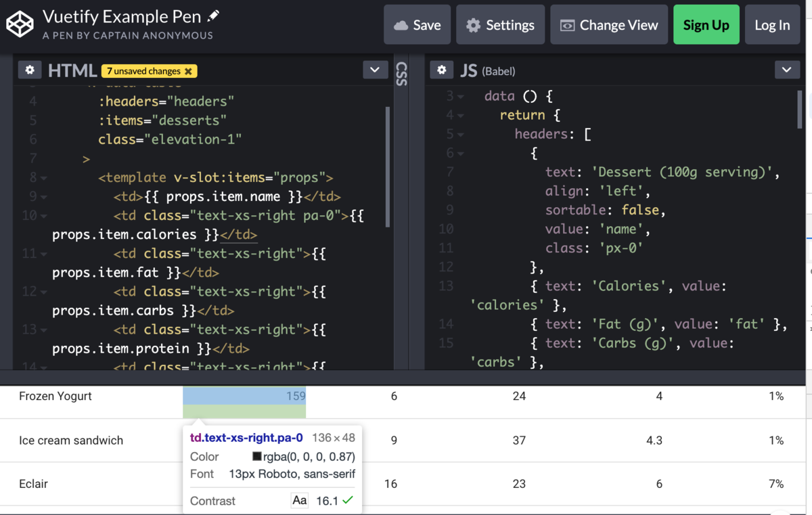Dismiss the unsaved changes badge
Viewport: 812px width, 515px height.
point(188,71)
